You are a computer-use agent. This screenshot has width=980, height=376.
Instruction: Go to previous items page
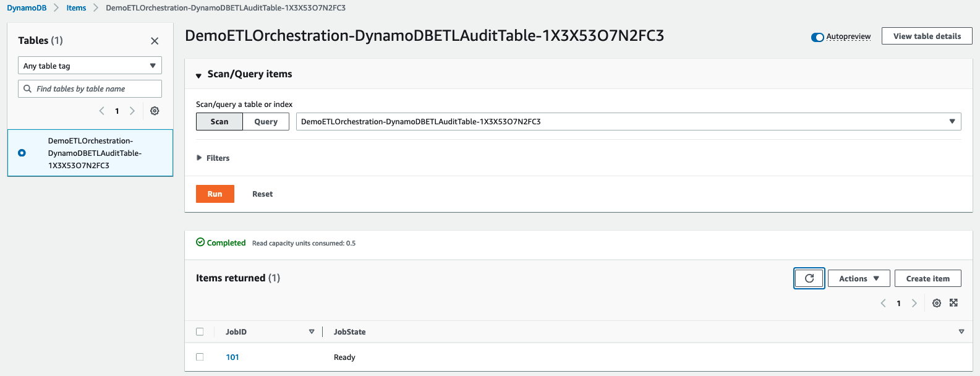click(883, 303)
